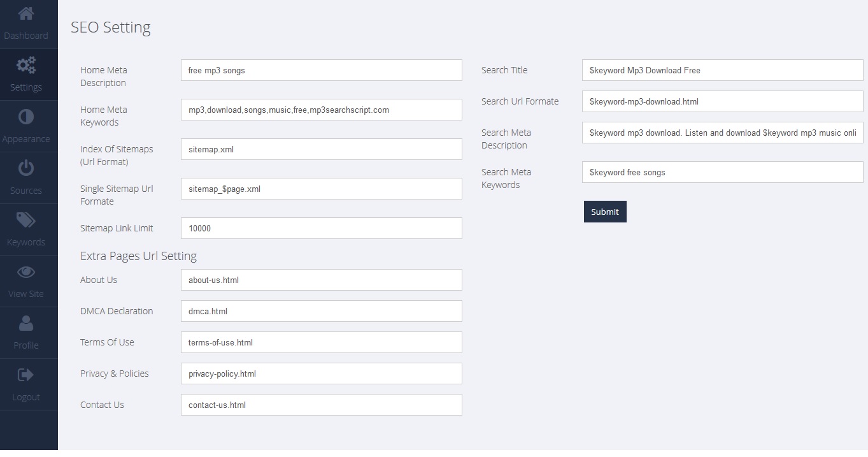
Task: Open Settings gears icon in sidebar
Action: (26, 65)
